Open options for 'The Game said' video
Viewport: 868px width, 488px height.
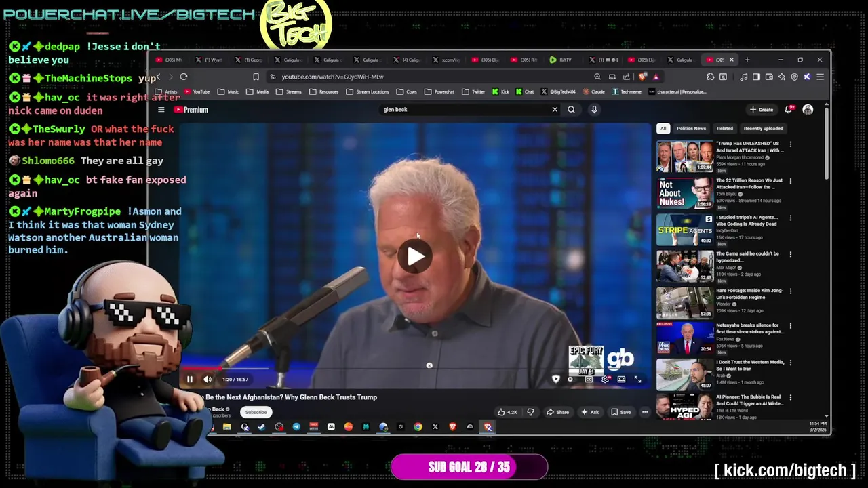tap(790, 254)
